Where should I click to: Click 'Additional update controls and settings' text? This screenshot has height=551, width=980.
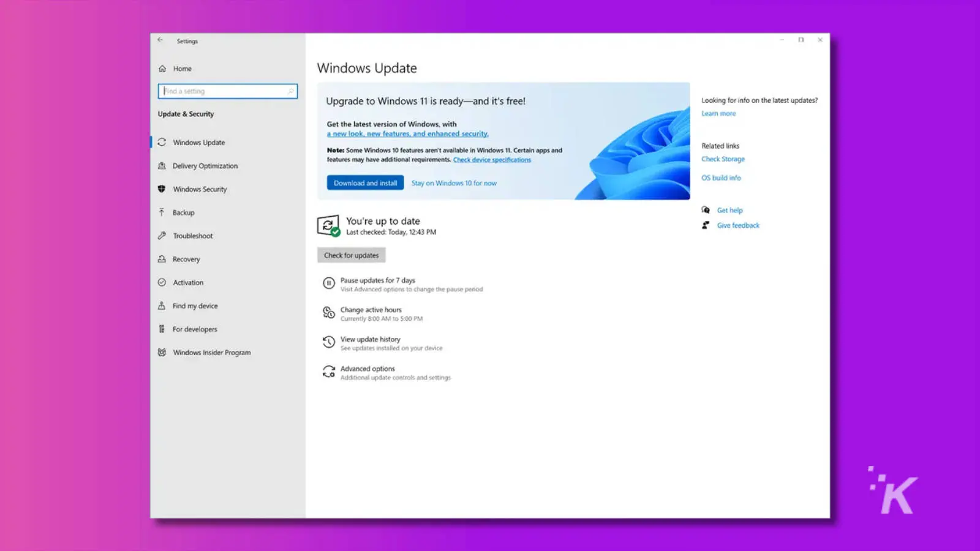pos(396,378)
